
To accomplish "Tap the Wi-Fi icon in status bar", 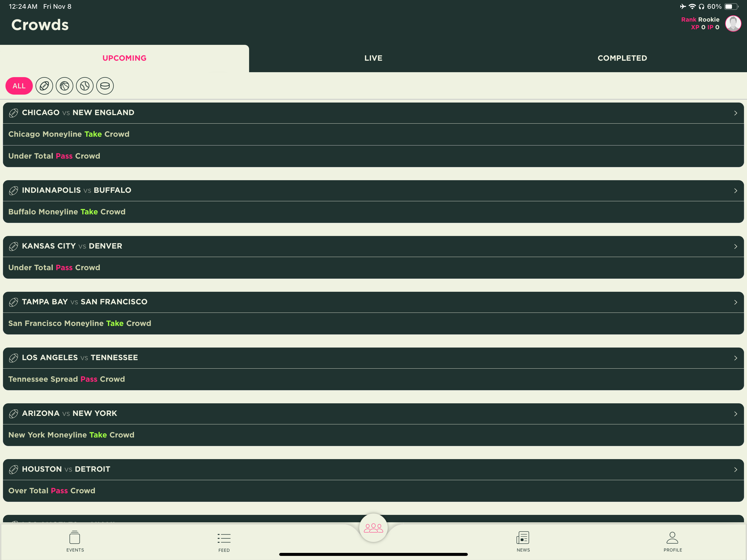I will [692, 6].
